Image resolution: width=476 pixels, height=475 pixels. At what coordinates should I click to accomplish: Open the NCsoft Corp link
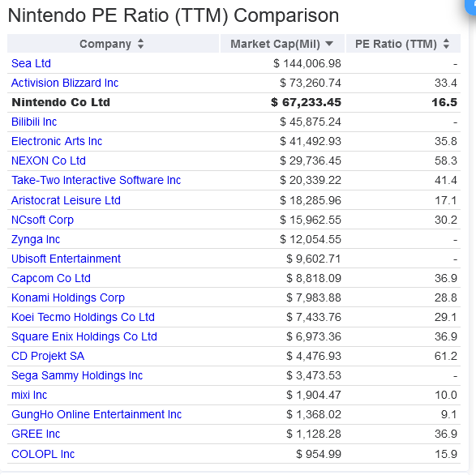pyautogui.click(x=42, y=220)
